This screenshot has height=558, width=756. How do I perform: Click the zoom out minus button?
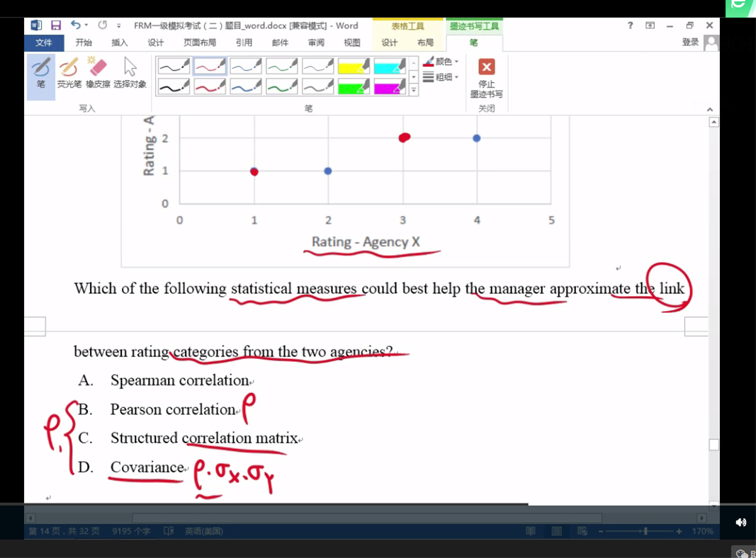601,531
